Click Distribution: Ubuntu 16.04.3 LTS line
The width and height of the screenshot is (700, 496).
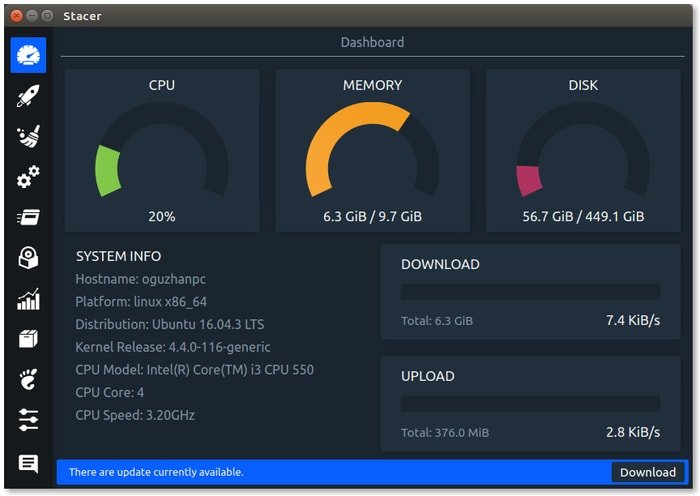pyautogui.click(x=170, y=324)
